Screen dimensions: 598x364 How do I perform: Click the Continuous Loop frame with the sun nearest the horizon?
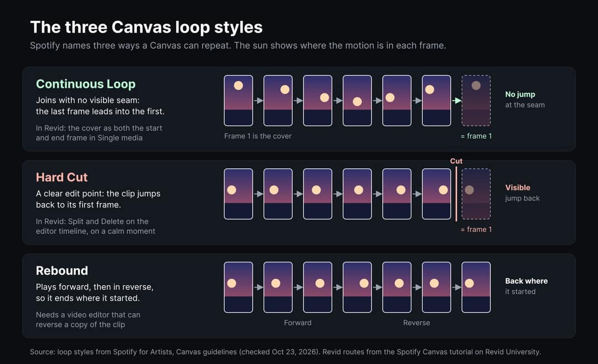coord(357,101)
